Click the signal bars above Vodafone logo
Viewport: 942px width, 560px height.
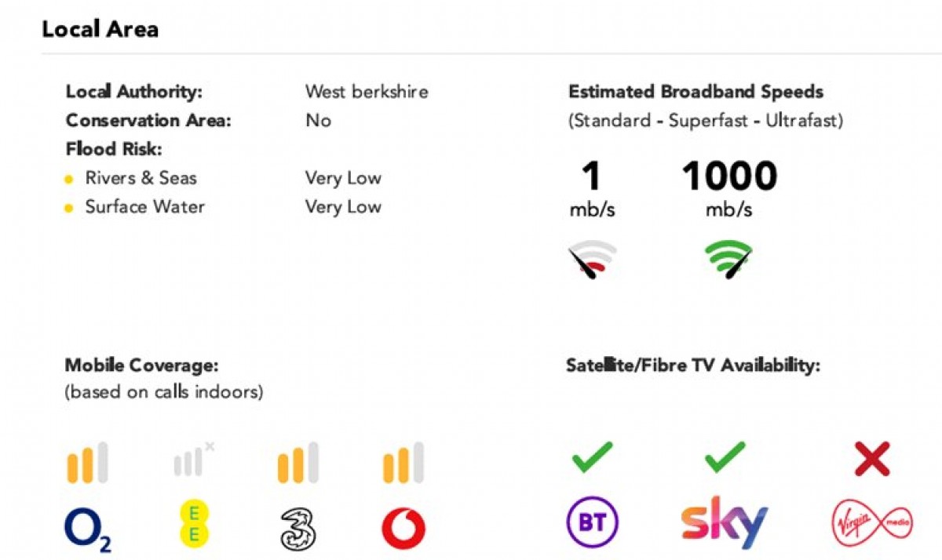[x=403, y=463]
